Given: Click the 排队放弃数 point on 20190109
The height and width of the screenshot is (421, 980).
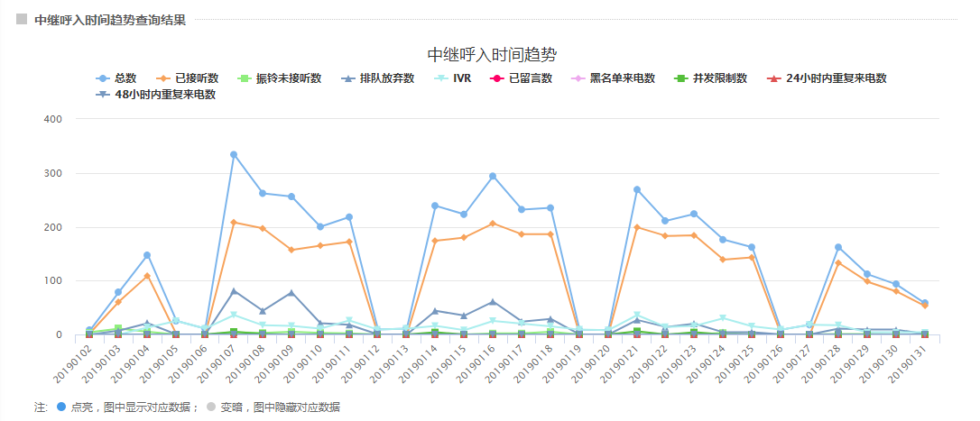Looking at the screenshot, I should click(291, 293).
